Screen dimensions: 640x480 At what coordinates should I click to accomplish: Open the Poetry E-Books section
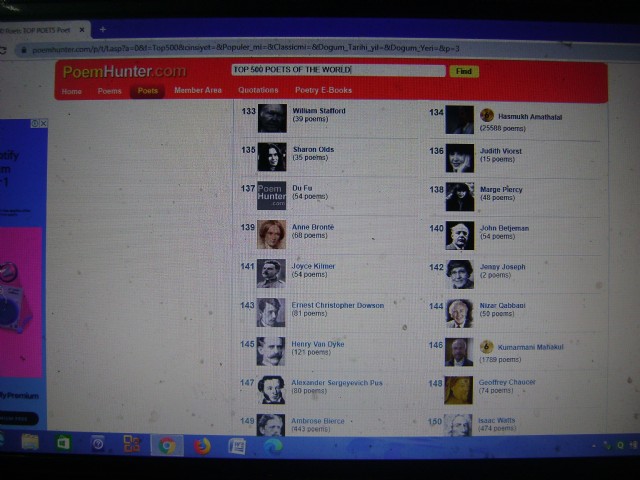click(323, 91)
